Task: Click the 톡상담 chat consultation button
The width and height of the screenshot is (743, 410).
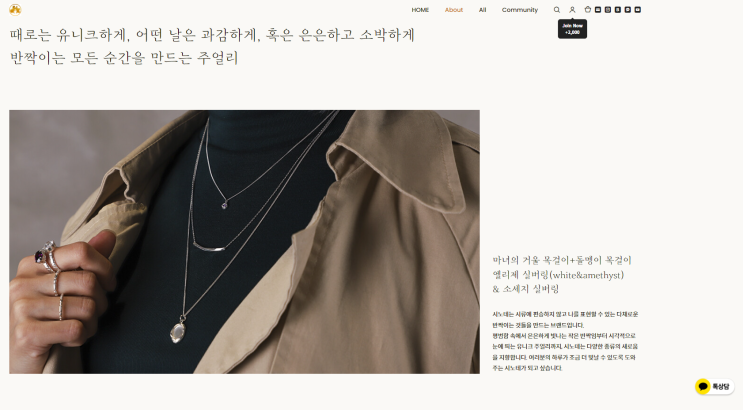Action: coord(715,386)
